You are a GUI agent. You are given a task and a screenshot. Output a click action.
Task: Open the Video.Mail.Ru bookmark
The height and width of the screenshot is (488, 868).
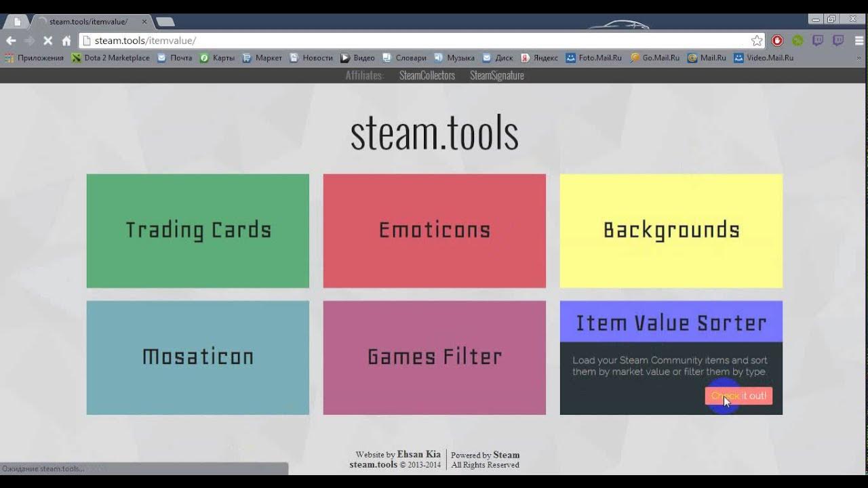pos(764,58)
